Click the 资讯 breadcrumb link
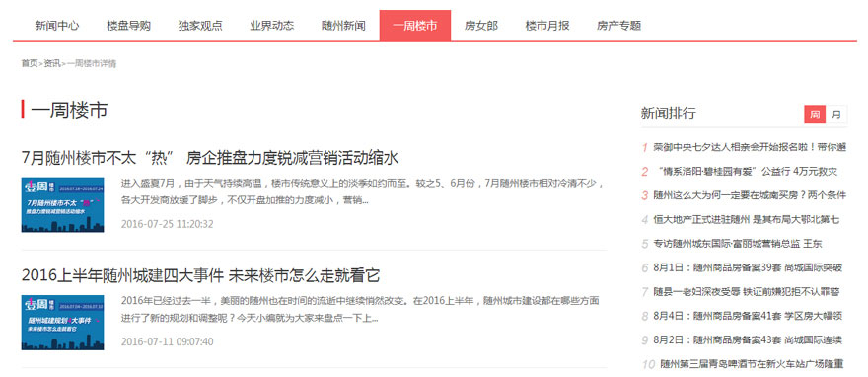Screen dimensions: 868x377 (52, 64)
